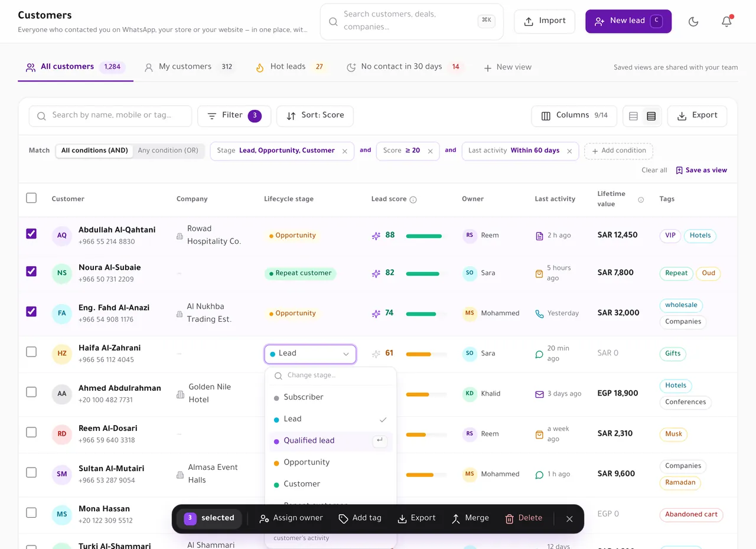Remove the Stage filter condition
Screen dimensions: 756x549
tap(345, 151)
